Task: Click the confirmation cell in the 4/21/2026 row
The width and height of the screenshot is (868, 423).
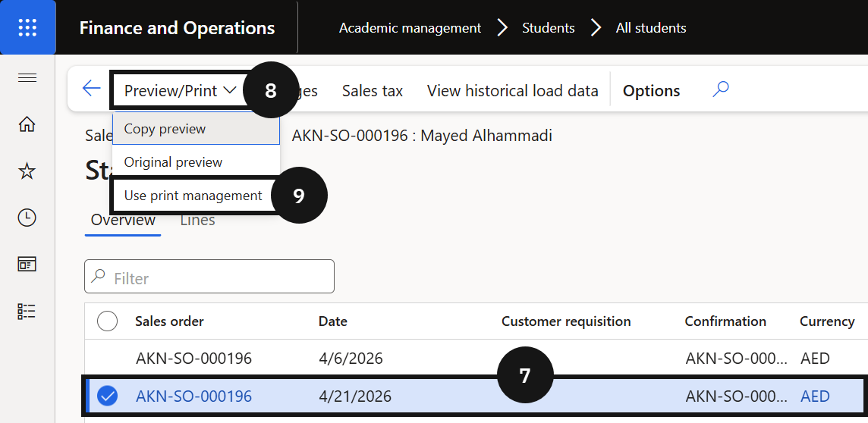Action: [x=736, y=396]
